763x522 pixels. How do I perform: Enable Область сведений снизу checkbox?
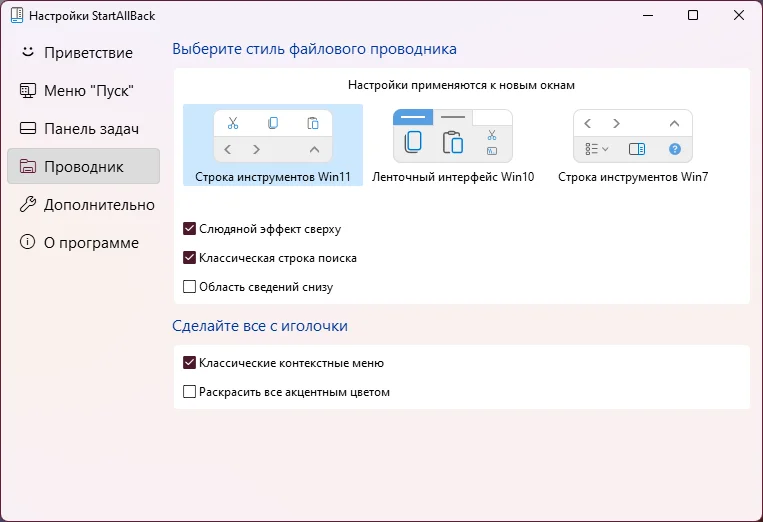(x=189, y=286)
